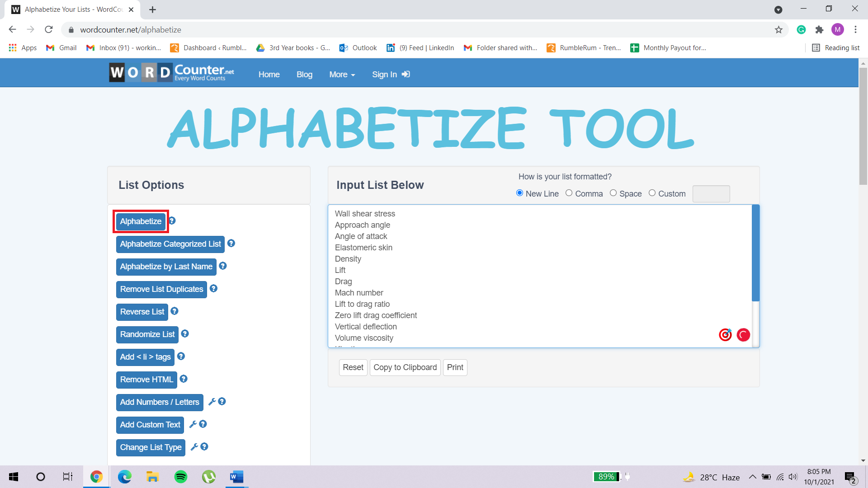Viewport: 868px width, 488px height.
Task: Click the text area's vertical scrollbar thumb
Action: pos(755,253)
